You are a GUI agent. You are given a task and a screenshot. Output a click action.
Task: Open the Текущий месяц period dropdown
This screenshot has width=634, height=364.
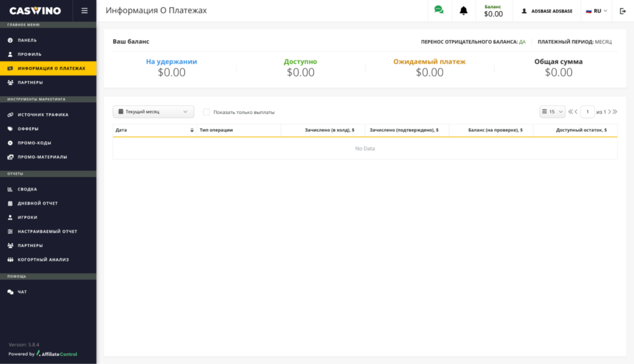154,111
